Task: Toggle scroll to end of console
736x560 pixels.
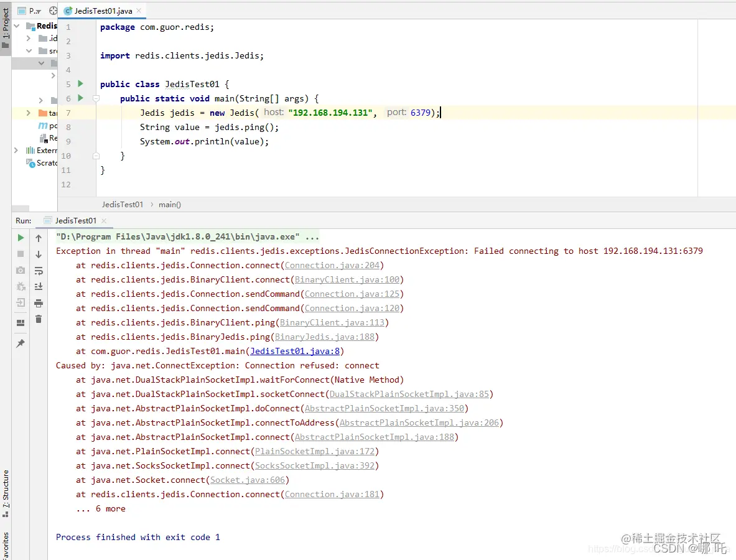Action: [39, 286]
